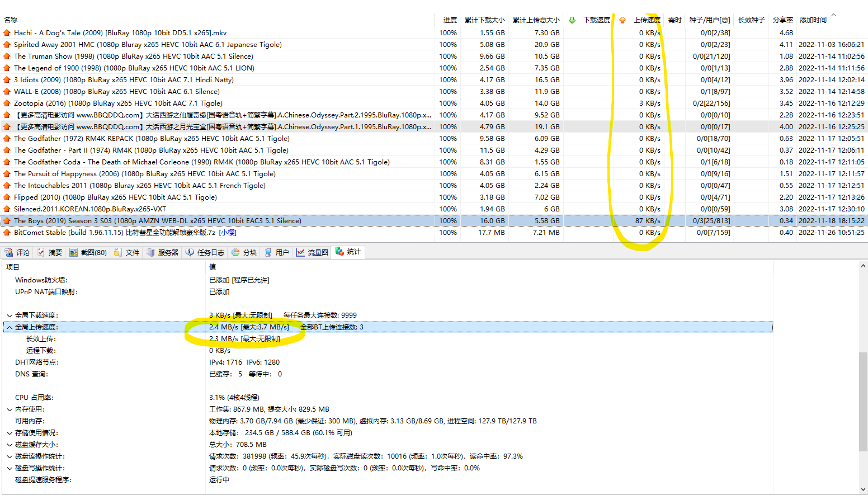Sort the task list by 分享率 column
Viewport: 868px width, 495px height.
coord(782,20)
